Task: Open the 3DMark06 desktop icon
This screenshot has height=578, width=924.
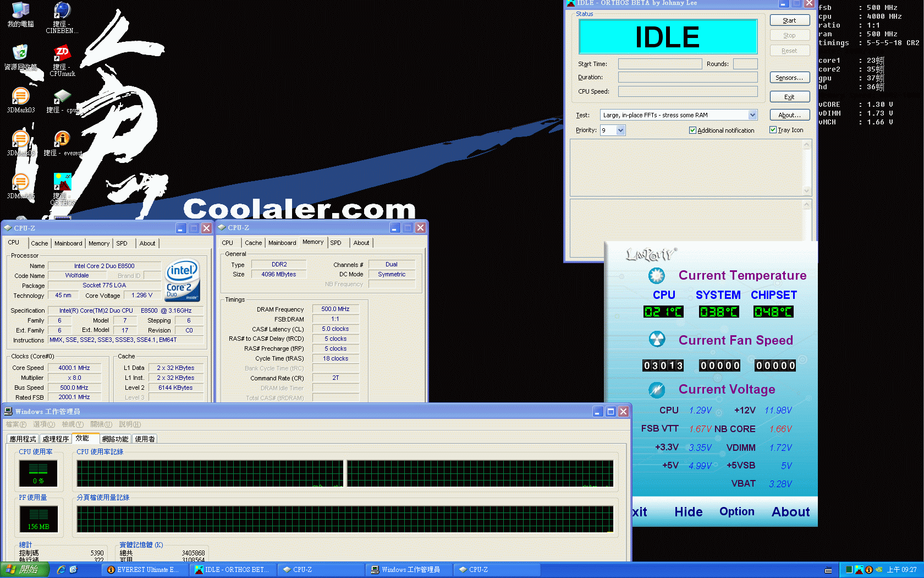Action: pos(20,186)
